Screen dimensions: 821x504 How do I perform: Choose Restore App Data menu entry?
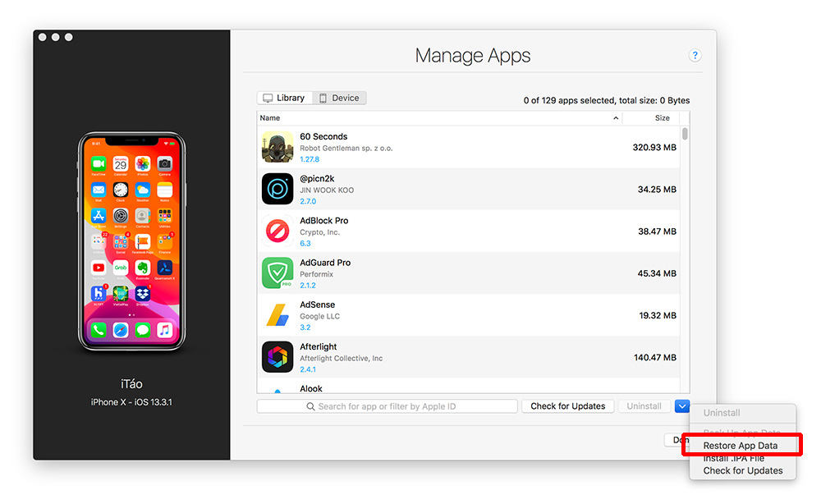pyautogui.click(x=741, y=446)
